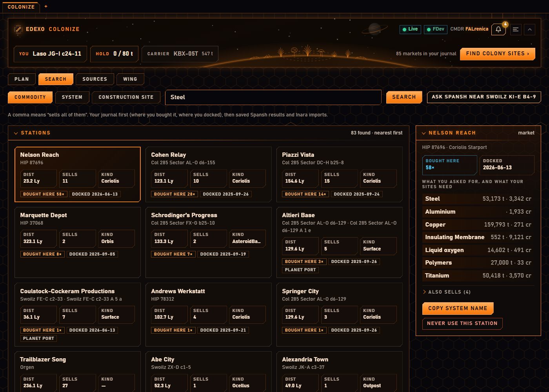Click the 85 markets in your journal text
549x392 pixels.
click(426, 54)
